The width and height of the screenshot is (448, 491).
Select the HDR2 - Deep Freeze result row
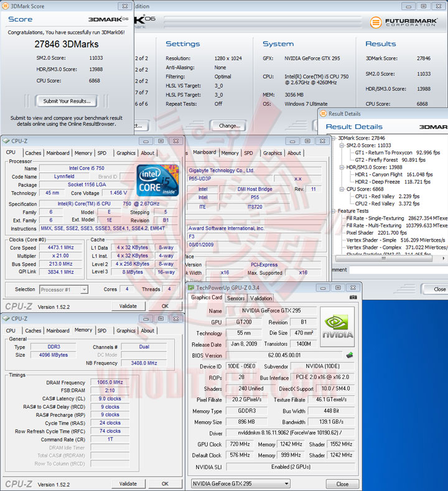point(393,182)
